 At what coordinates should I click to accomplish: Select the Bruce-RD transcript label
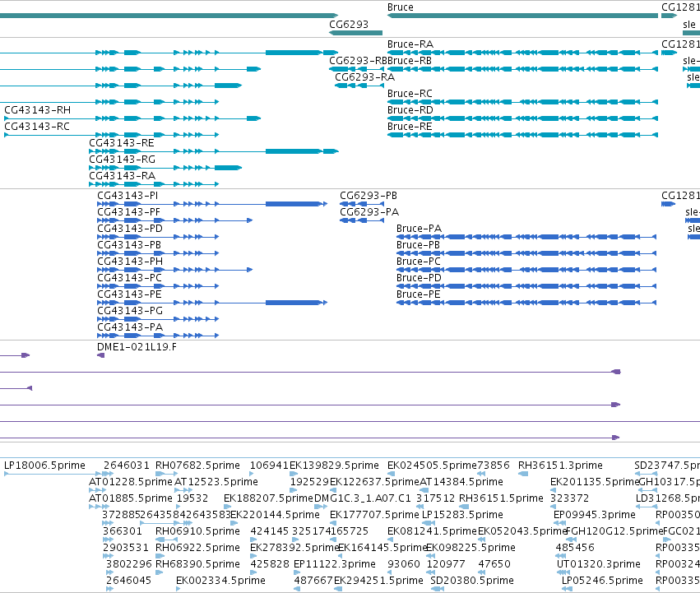410,110
